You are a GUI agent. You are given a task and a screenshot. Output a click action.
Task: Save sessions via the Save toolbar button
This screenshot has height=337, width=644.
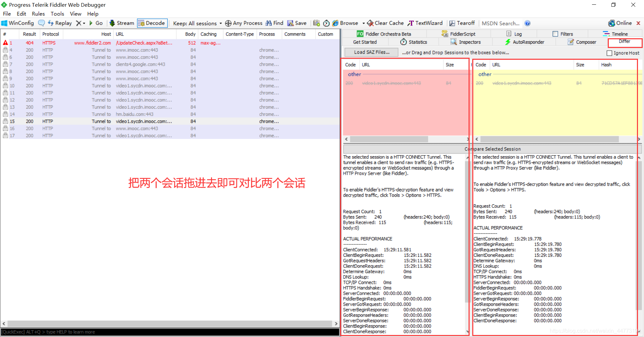pos(297,23)
